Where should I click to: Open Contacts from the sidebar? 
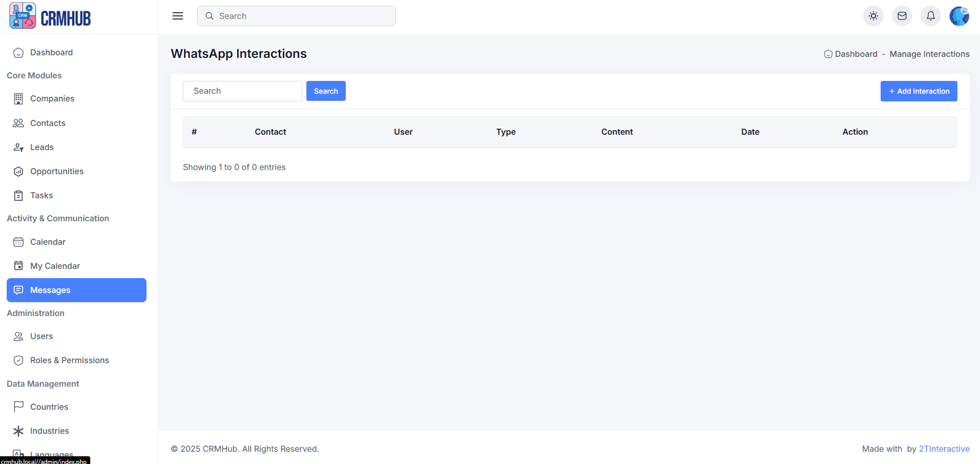click(48, 123)
